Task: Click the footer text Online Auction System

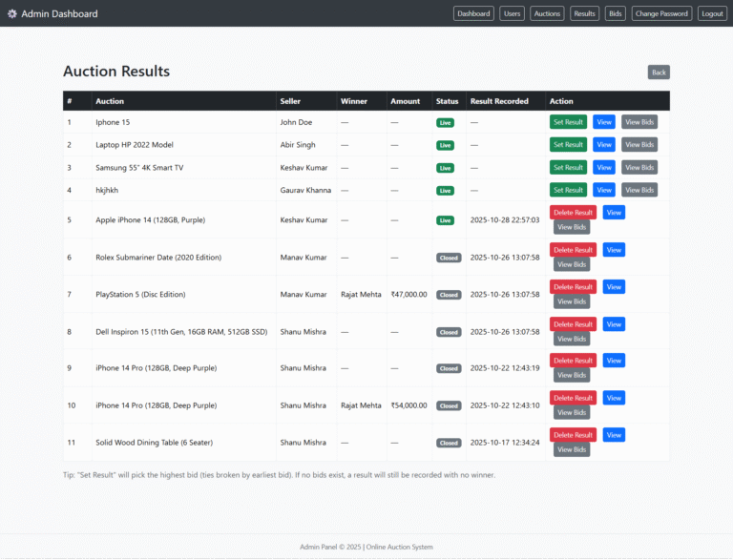Action: pyautogui.click(x=400, y=547)
